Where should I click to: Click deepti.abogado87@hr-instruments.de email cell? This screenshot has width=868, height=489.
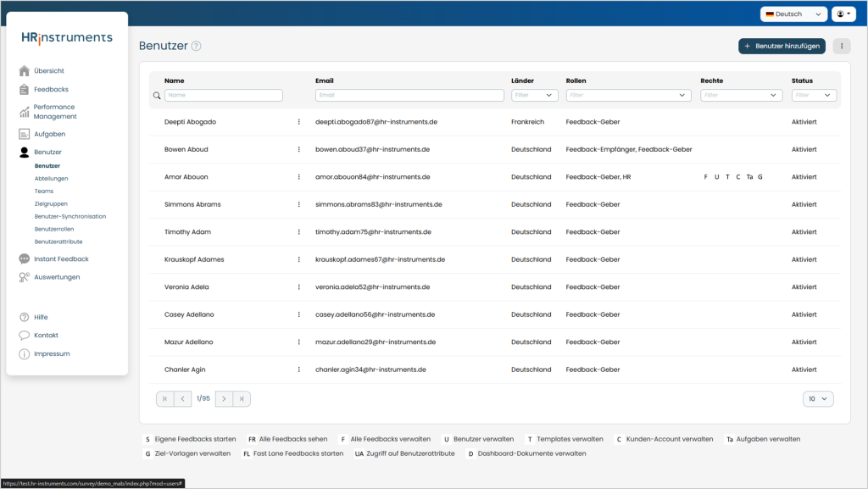pos(376,122)
